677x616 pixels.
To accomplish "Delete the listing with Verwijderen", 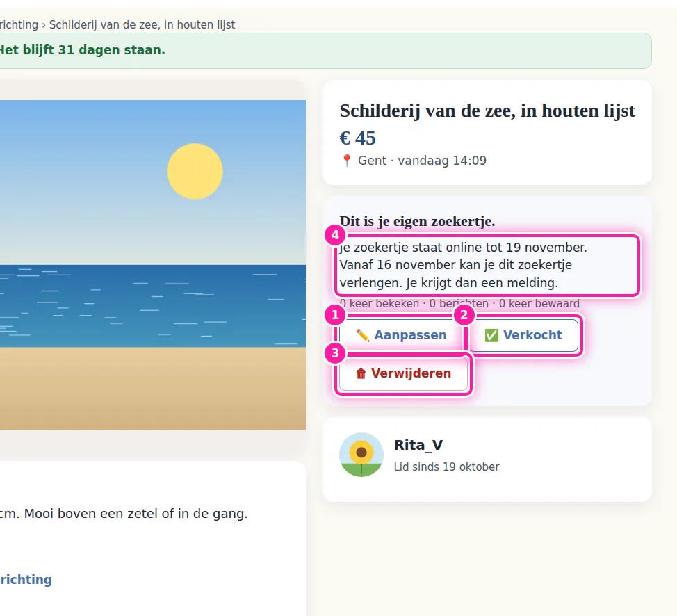I will point(403,373).
